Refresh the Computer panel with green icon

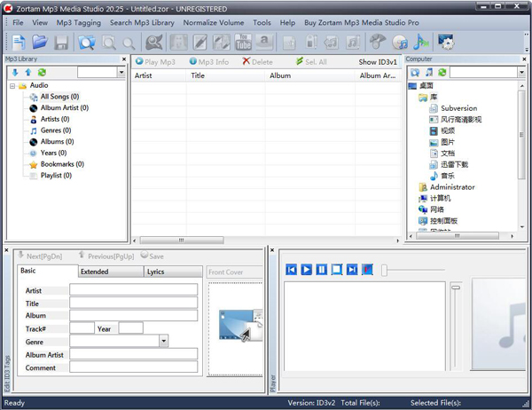442,72
